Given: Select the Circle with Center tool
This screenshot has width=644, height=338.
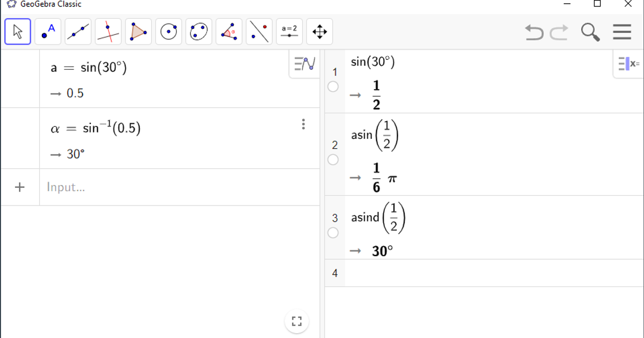Looking at the screenshot, I should point(168,32).
